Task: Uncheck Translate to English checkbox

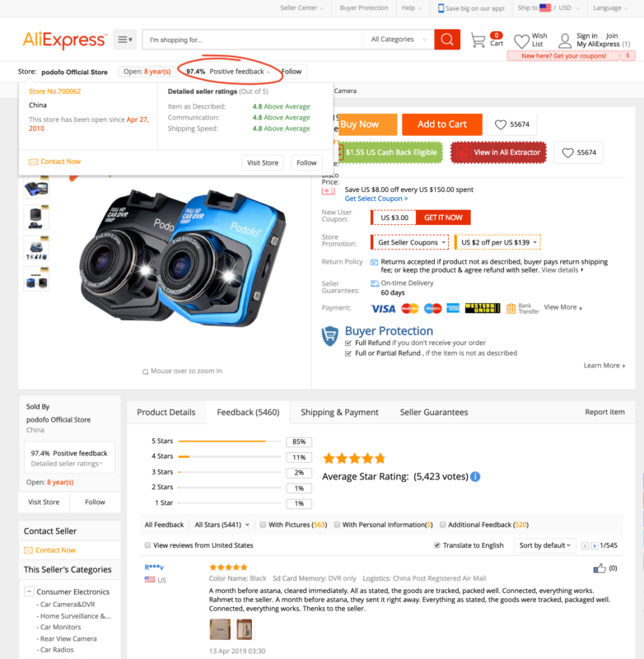Action: click(x=437, y=545)
